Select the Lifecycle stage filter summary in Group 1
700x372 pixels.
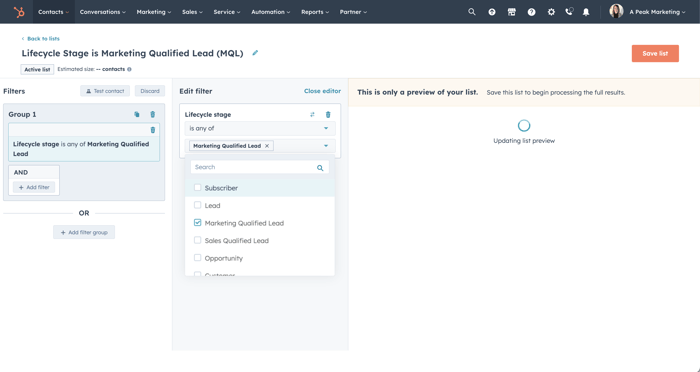[x=84, y=149]
